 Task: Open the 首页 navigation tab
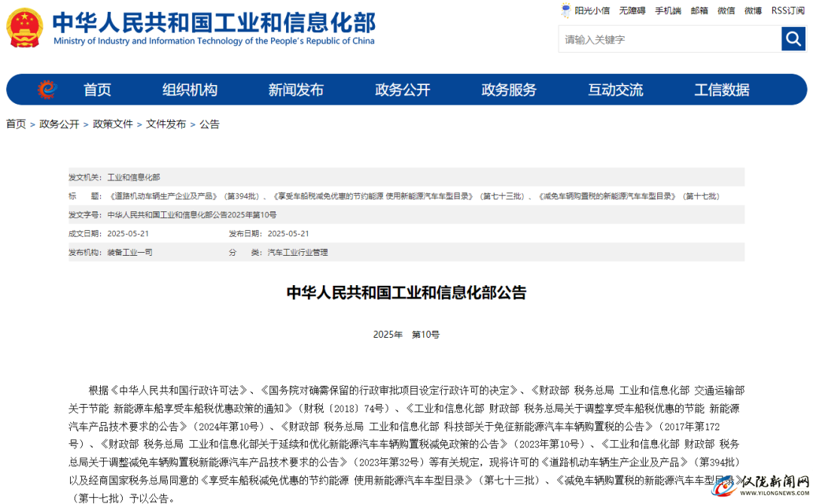click(97, 90)
